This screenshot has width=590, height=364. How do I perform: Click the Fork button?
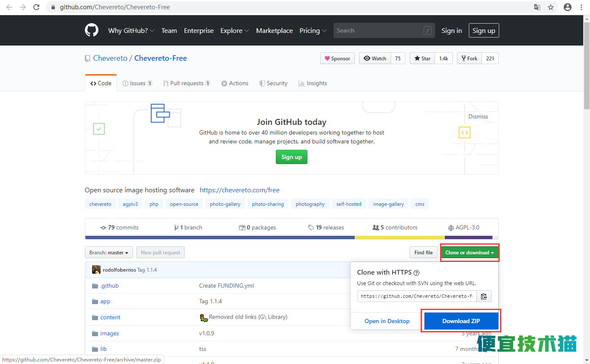[469, 58]
